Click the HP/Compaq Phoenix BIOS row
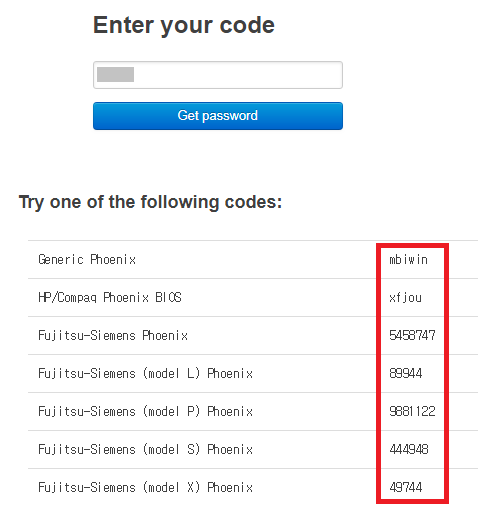500x508 pixels. pyautogui.click(x=253, y=297)
